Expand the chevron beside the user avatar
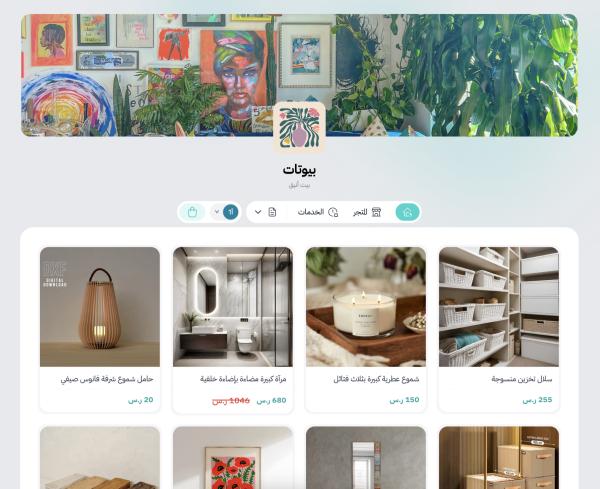 tap(217, 212)
